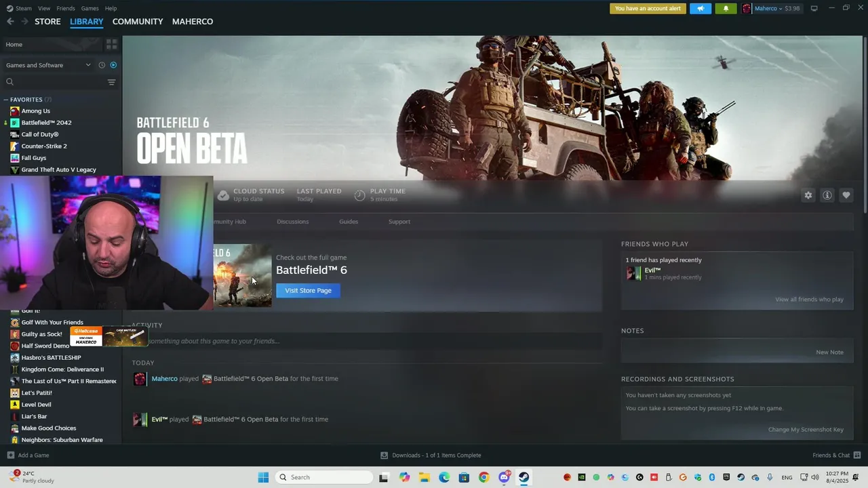The width and height of the screenshot is (868, 488).
Task: Click the Let's Patiti! game icon
Action: pyautogui.click(x=15, y=393)
